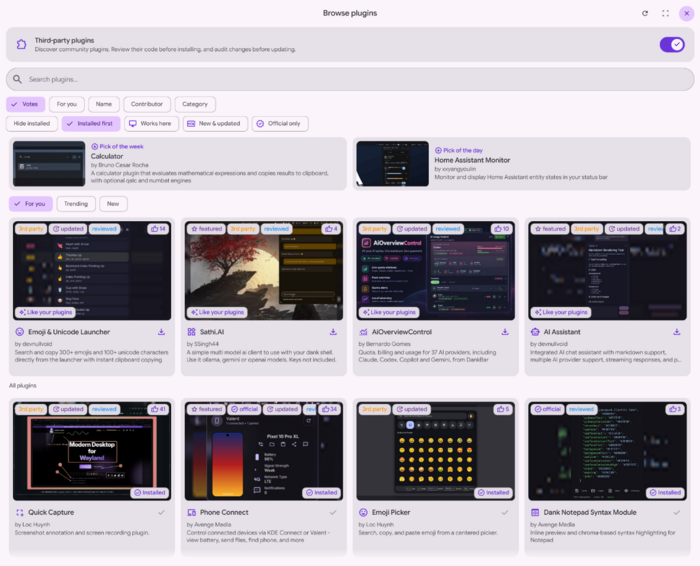Click the 4 votes thumbs-up on Sathi.AI
This screenshot has height=566, width=700.
(332, 229)
